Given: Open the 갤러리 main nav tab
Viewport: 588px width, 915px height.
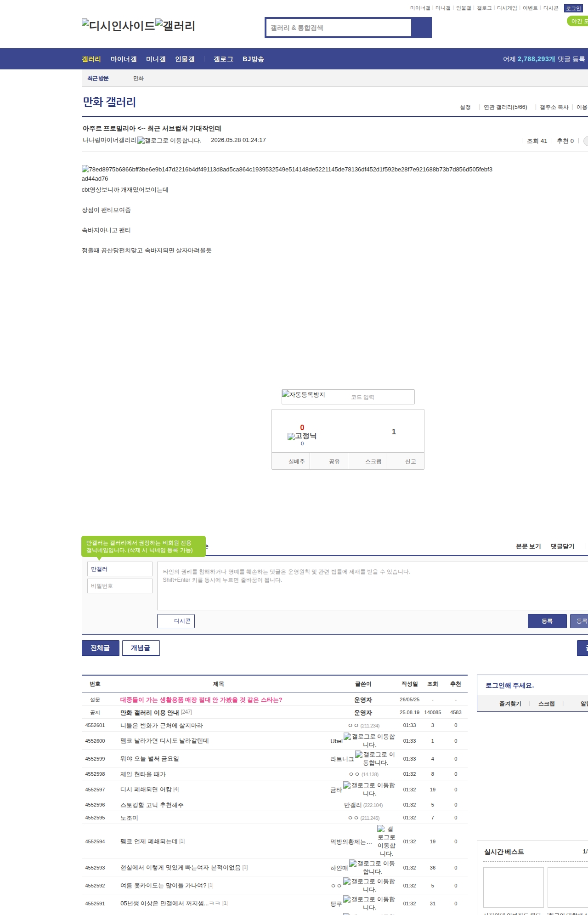Looking at the screenshot, I should (x=91, y=59).
